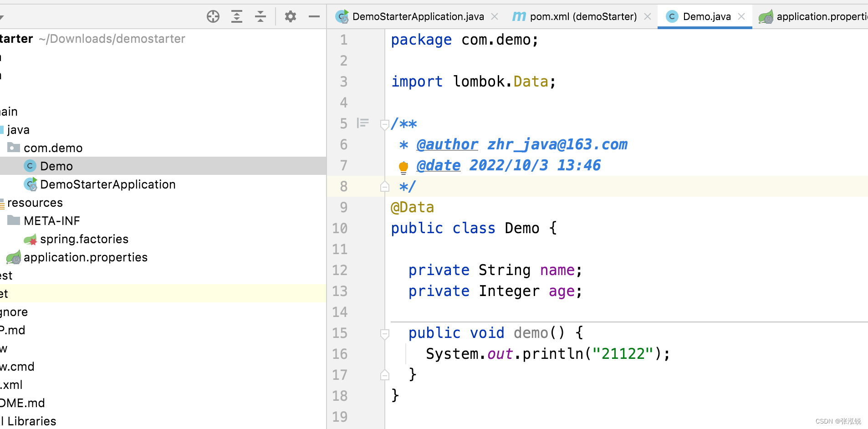Select DemoStarterApplication in project tree
Image resolution: width=868 pixels, height=429 pixels.
163,184
